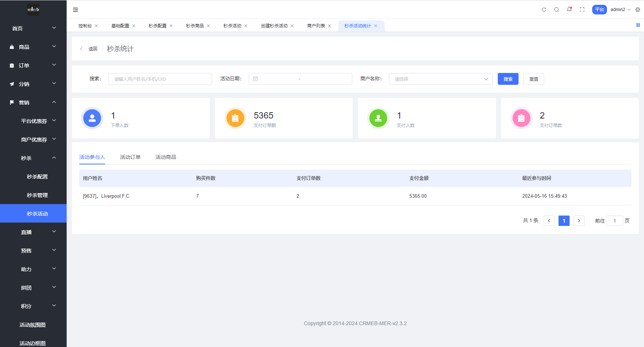
Task: Select 秒杀活动 in sidebar
Action: (33, 213)
